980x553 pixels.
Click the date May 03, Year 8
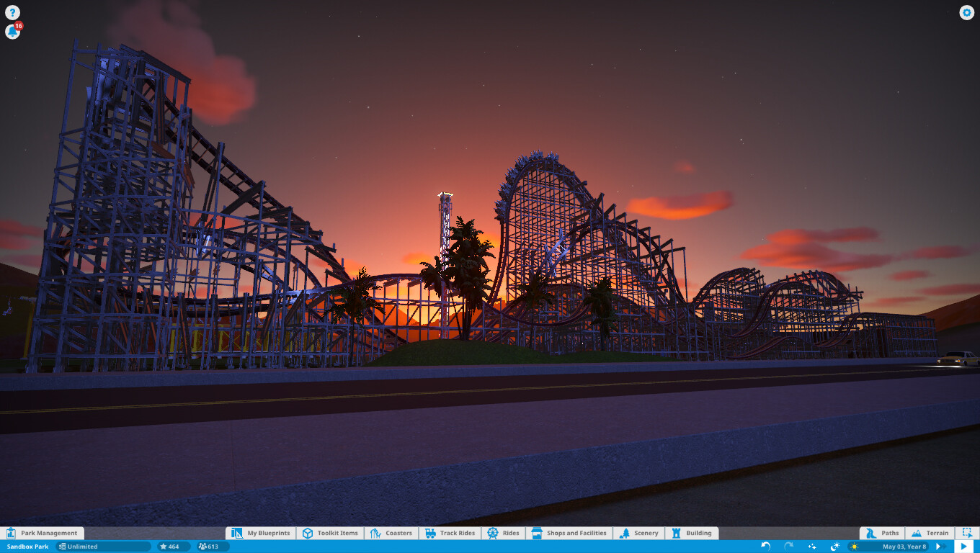coord(904,547)
